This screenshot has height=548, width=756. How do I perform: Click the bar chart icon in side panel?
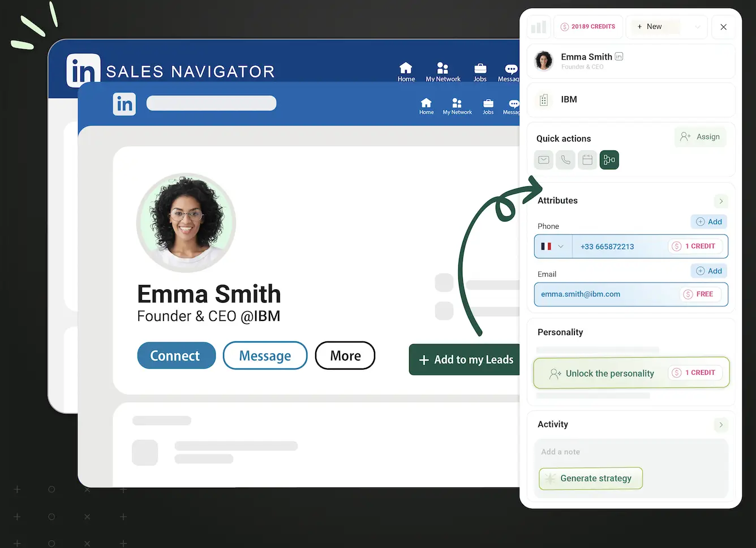[x=539, y=27]
